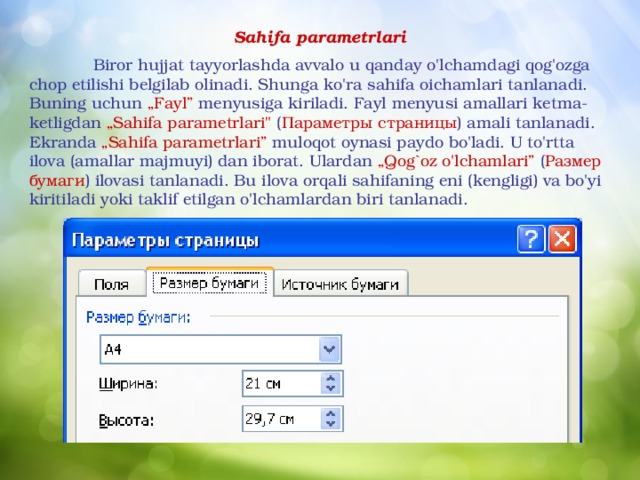Click the red Параметры страницы text in paragraph
Image resolution: width=640 pixels, height=480 pixels.
pyautogui.click(x=369, y=123)
